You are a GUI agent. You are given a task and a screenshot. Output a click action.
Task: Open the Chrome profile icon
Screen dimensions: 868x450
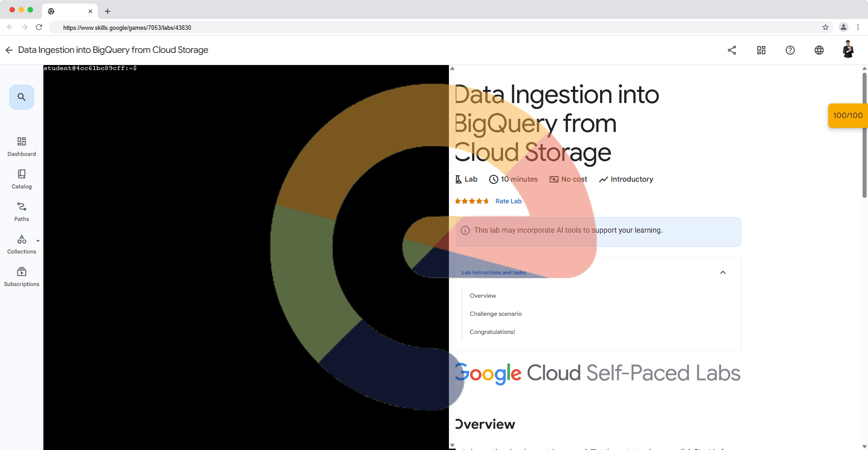[x=844, y=27]
